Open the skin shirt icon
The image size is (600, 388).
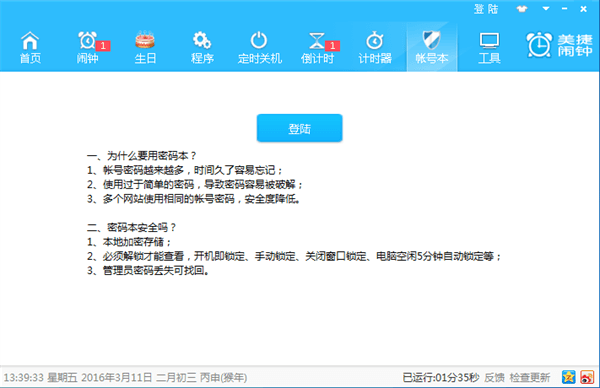[522, 9]
